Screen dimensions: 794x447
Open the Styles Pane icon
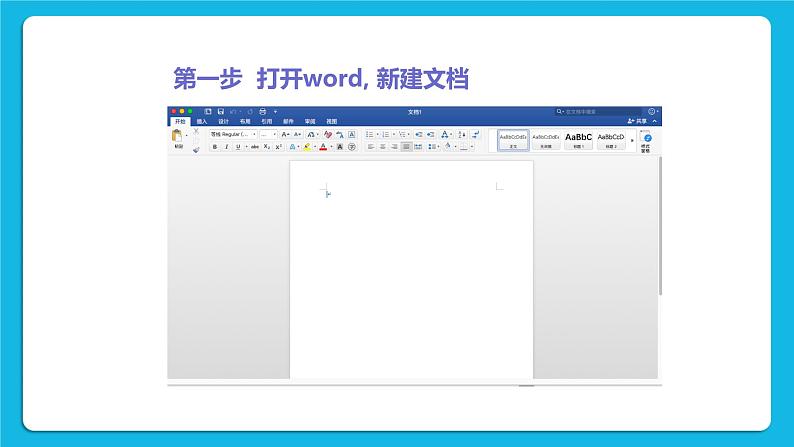pyautogui.click(x=645, y=140)
